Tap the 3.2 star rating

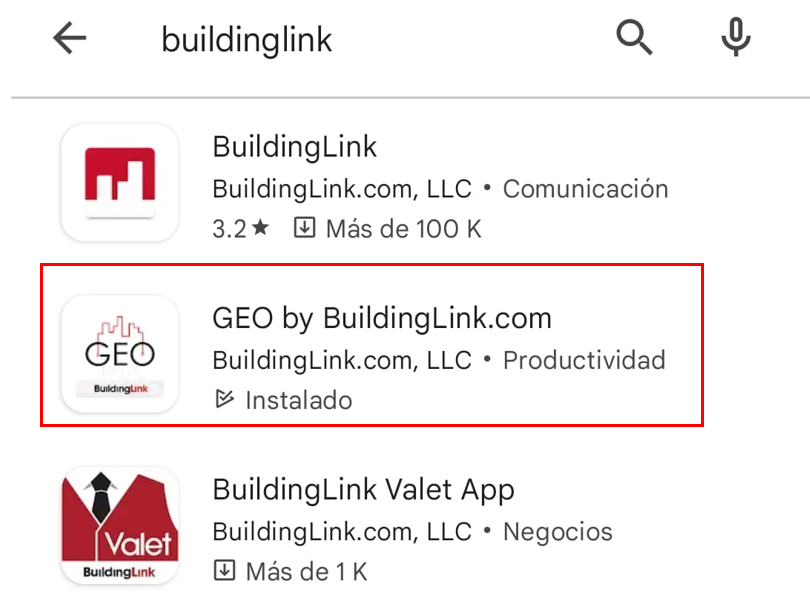pyautogui.click(x=241, y=228)
